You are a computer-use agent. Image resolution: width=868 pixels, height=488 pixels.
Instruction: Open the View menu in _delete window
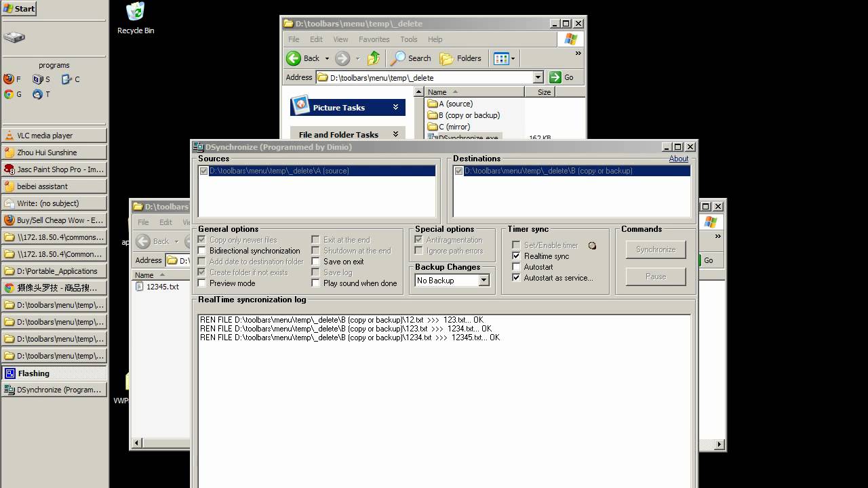(340, 39)
